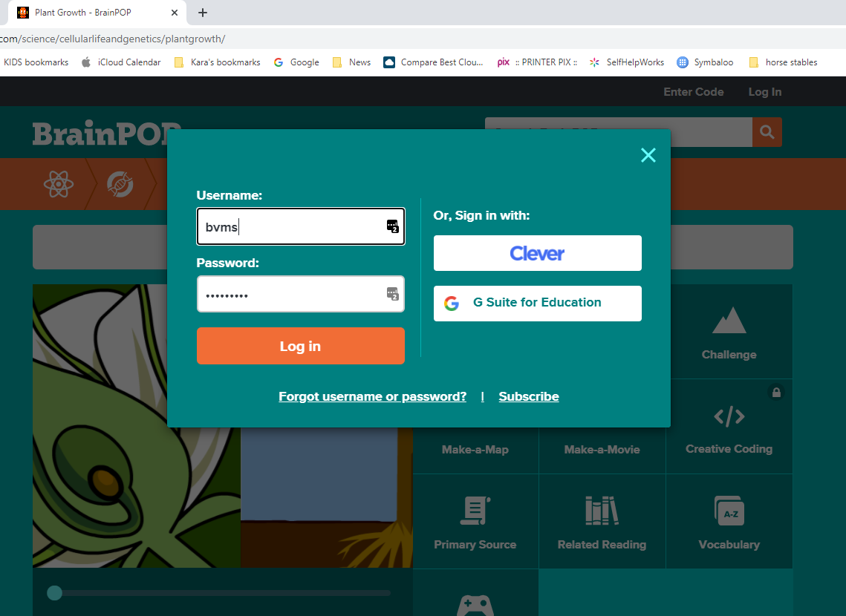Screen dimensions: 846x616
Task: Open the Vocabulary tile
Action: tap(729, 522)
